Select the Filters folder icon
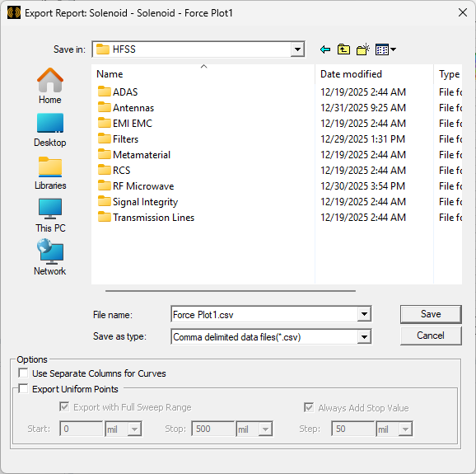476x474 pixels. point(104,138)
